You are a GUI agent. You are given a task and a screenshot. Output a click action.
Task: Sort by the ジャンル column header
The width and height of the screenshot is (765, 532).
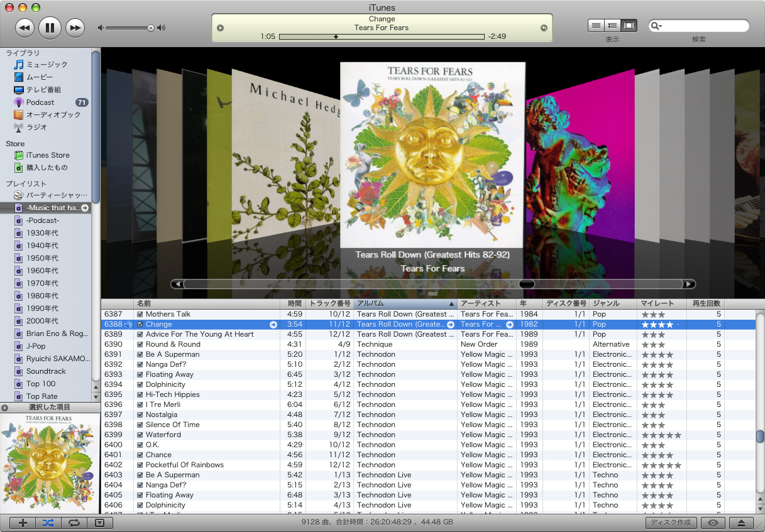(x=613, y=303)
